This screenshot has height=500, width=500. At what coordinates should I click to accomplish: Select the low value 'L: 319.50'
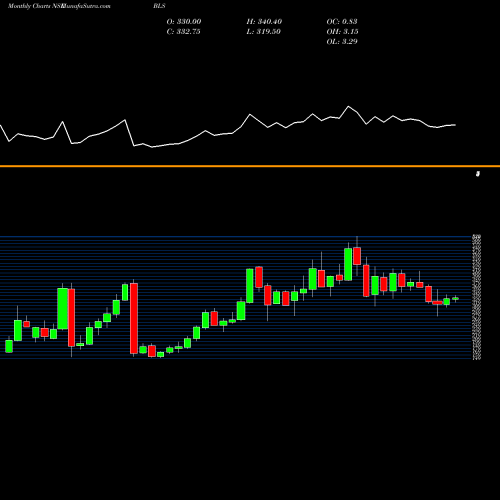[263, 31]
